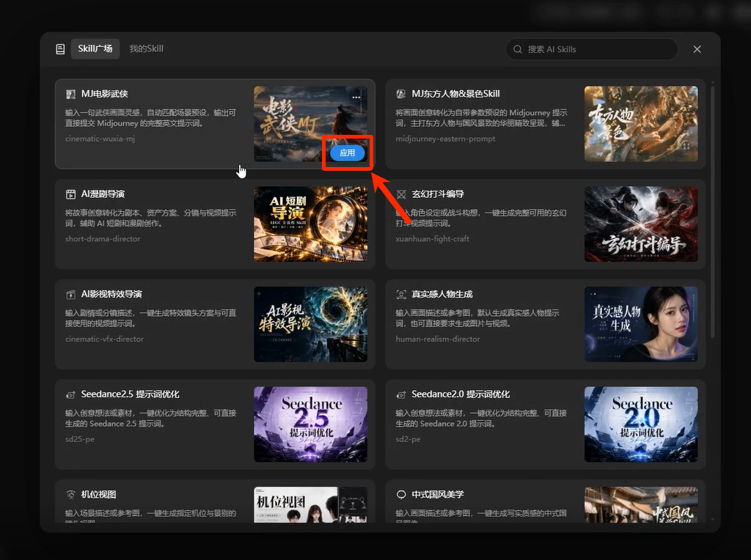The image size is (751, 560).
Task: Click the magnifier icon in search box
Action: pyautogui.click(x=518, y=49)
